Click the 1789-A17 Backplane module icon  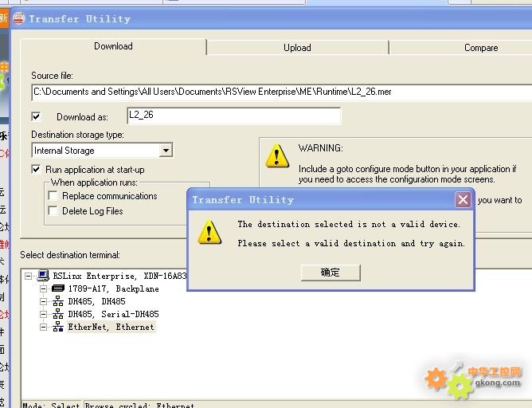coord(57,288)
